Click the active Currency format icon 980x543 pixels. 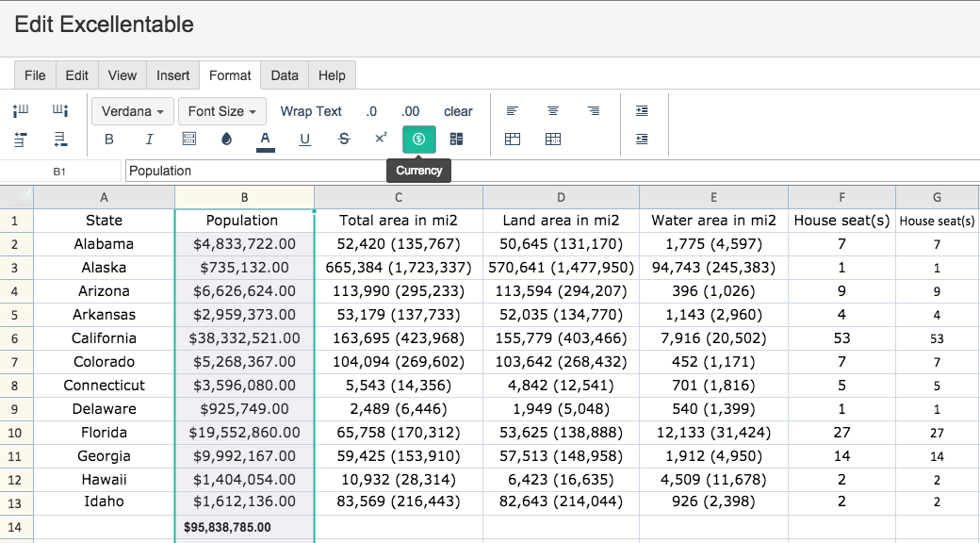tap(418, 139)
